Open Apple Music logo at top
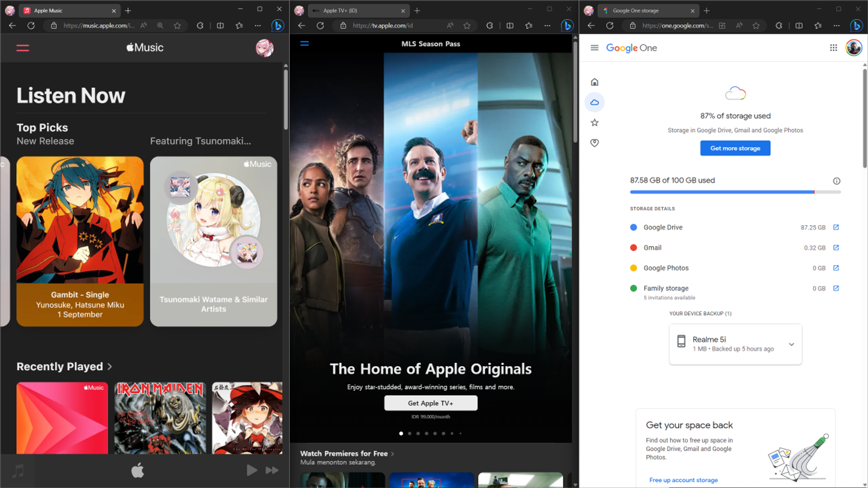 145,48
